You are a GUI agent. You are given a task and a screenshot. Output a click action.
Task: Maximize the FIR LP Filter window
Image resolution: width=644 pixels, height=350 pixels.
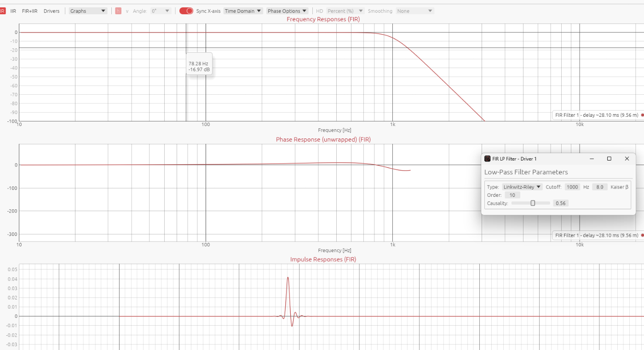[609, 159]
